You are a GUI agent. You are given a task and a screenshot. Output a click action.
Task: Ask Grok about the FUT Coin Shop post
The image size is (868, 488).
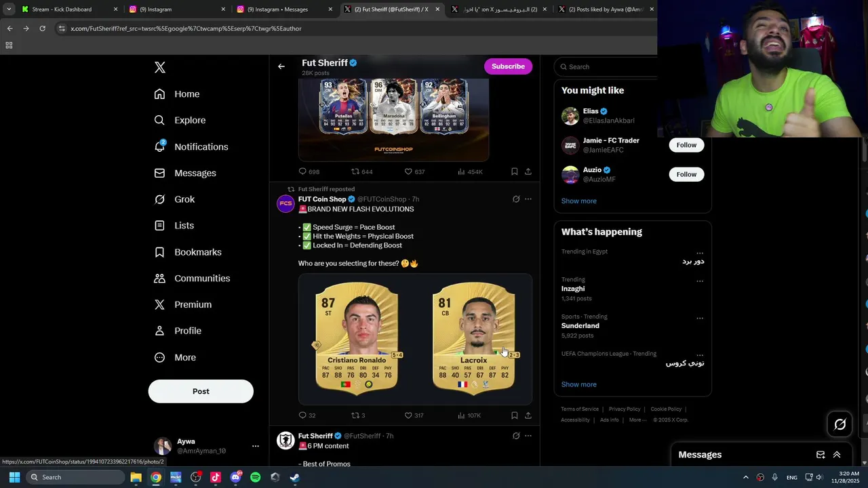coord(516,199)
